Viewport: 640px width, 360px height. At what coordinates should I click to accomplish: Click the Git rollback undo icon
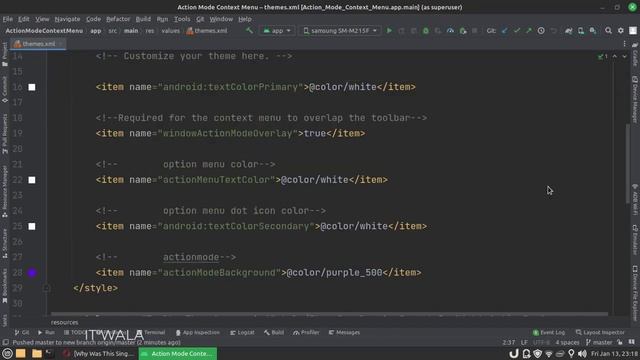tap(553, 31)
